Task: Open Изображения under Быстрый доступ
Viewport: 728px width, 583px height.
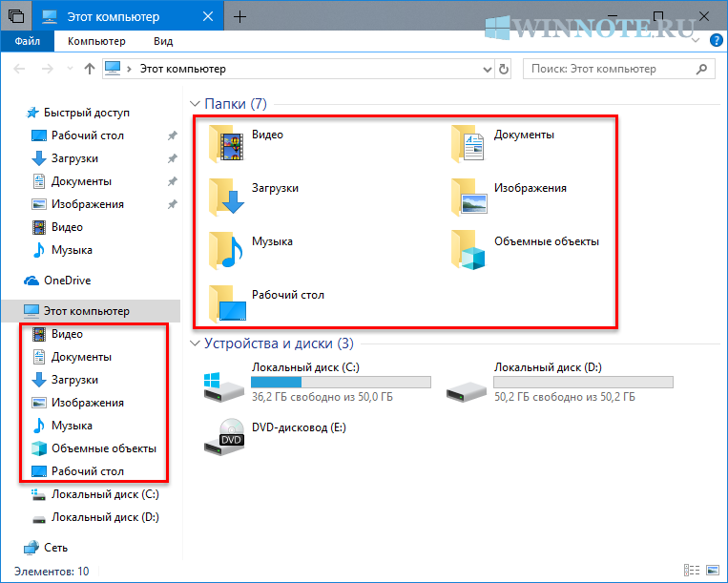Action: tap(78, 204)
